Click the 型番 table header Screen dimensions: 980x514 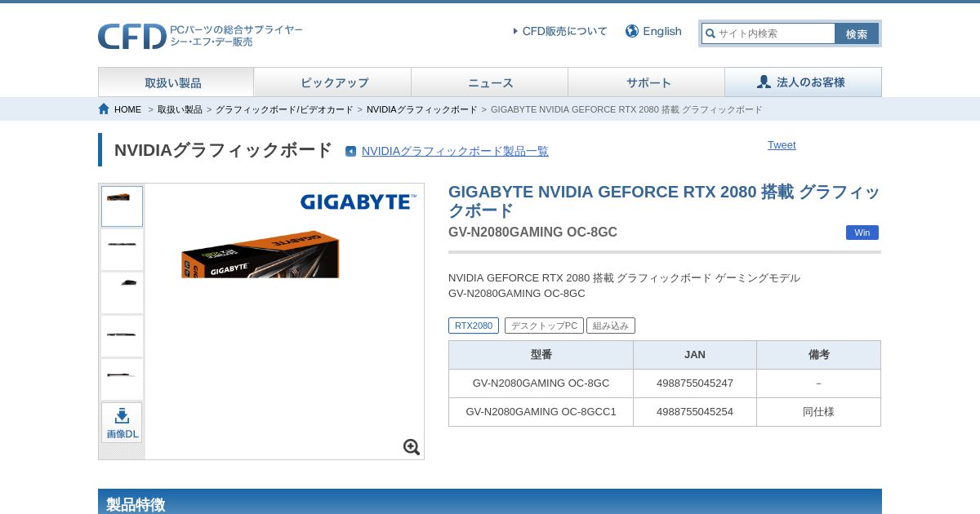pyautogui.click(x=541, y=355)
